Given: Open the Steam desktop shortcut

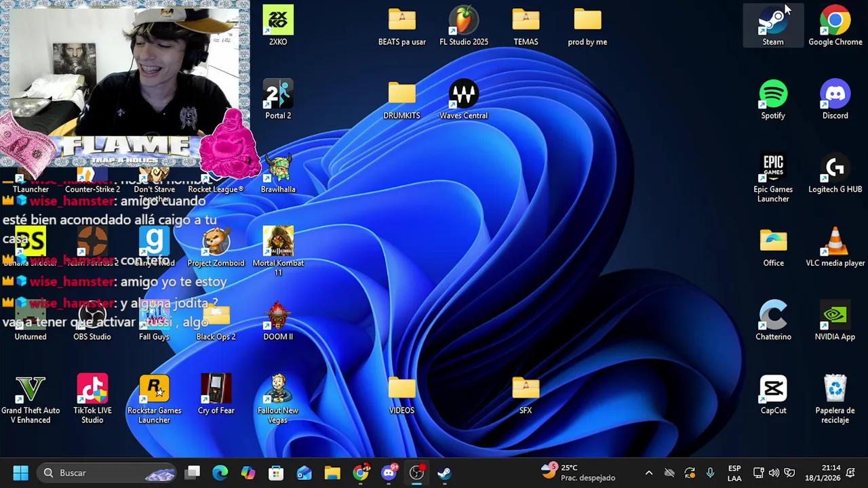Looking at the screenshot, I should pyautogui.click(x=773, y=26).
